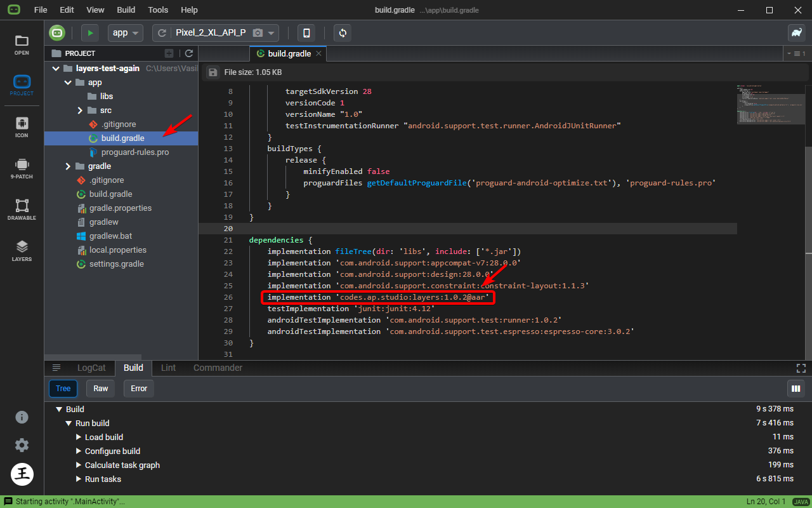
Task: Collapse the Run build node
Action: 69,424
